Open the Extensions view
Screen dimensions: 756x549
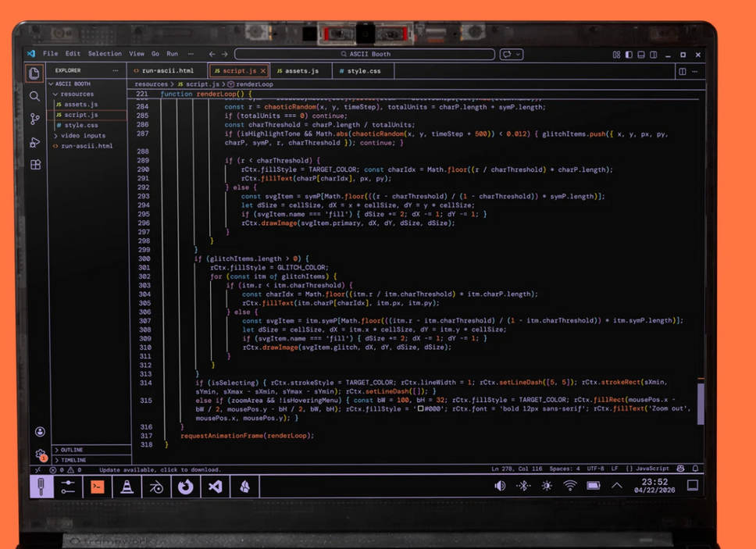point(36,165)
